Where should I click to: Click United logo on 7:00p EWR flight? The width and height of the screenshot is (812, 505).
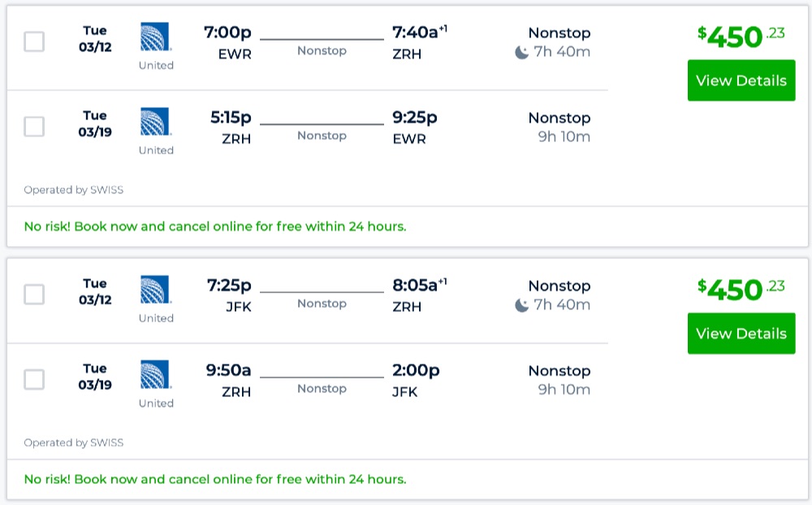coord(155,37)
